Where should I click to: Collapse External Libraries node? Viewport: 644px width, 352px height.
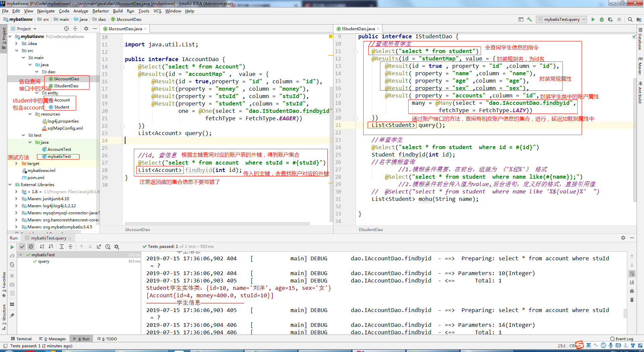tap(10, 185)
